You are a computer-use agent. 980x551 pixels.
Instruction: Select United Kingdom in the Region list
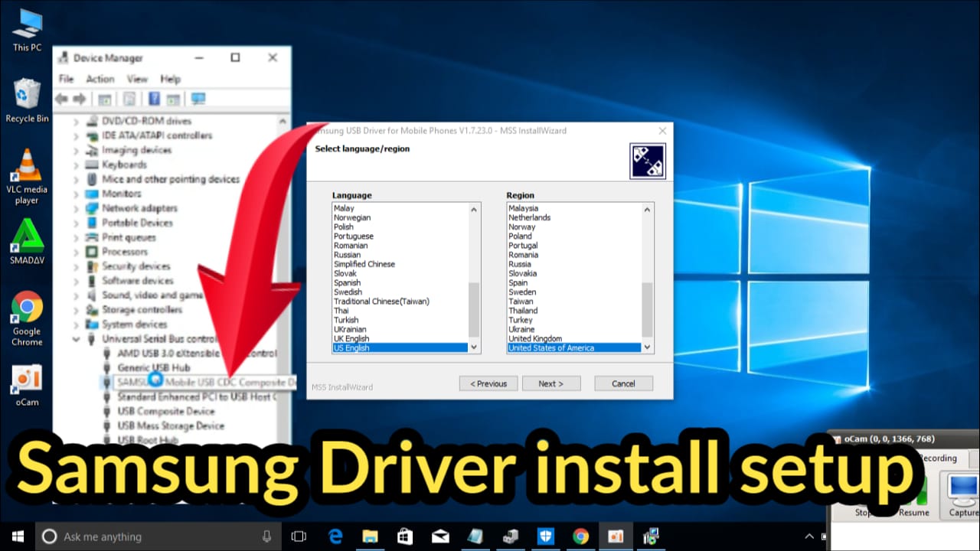click(535, 338)
